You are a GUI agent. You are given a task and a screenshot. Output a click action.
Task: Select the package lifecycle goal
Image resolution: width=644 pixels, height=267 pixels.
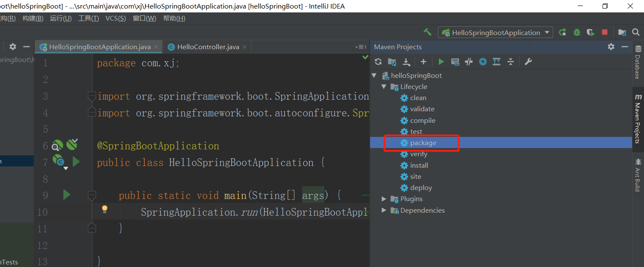pos(423,143)
